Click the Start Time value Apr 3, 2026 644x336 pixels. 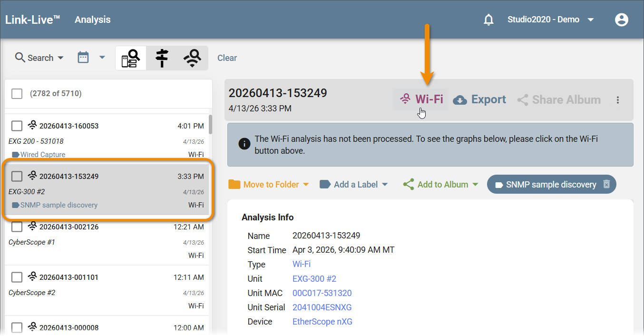(343, 250)
